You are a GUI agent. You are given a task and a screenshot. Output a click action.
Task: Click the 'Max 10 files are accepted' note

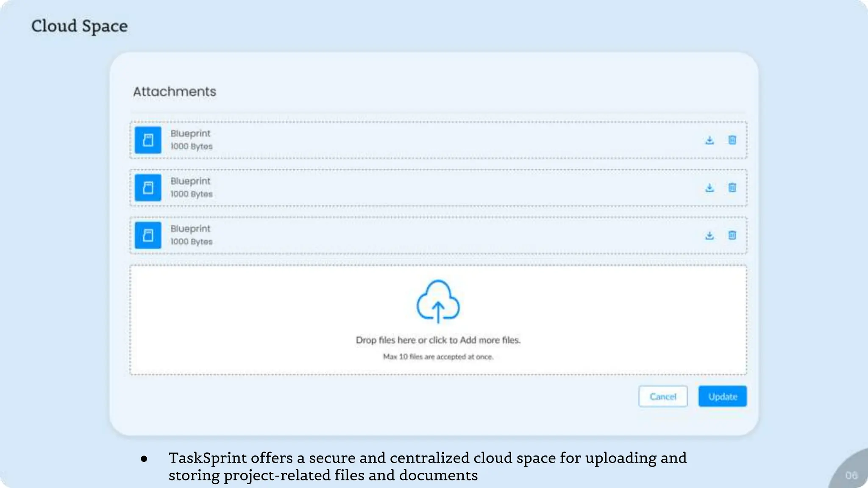(x=438, y=357)
